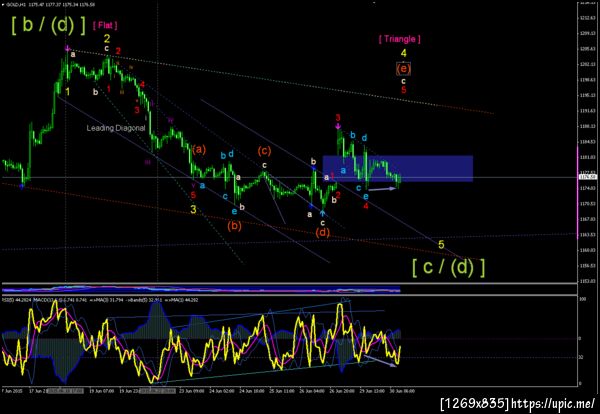Click the 100 level on the RSI indicator scale
Image resolution: width=600 pixels, height=414 pixels.
point(582,300)
